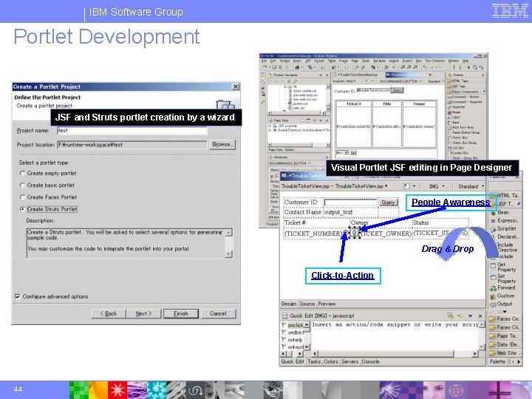The height and width of the screenshot is (399, 532).
Task: Choose Check Box Group in back window palette
Action: coord(462,143)
